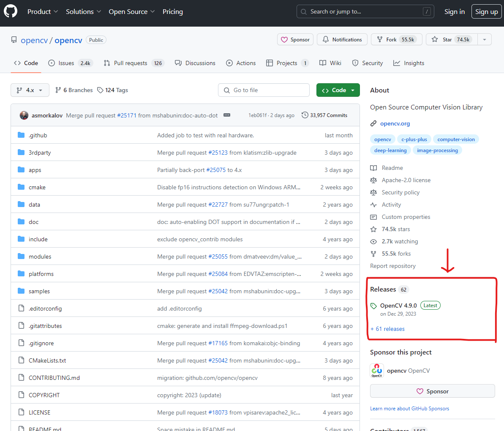Open CMakeLists.txt file

tap(47, 360)
